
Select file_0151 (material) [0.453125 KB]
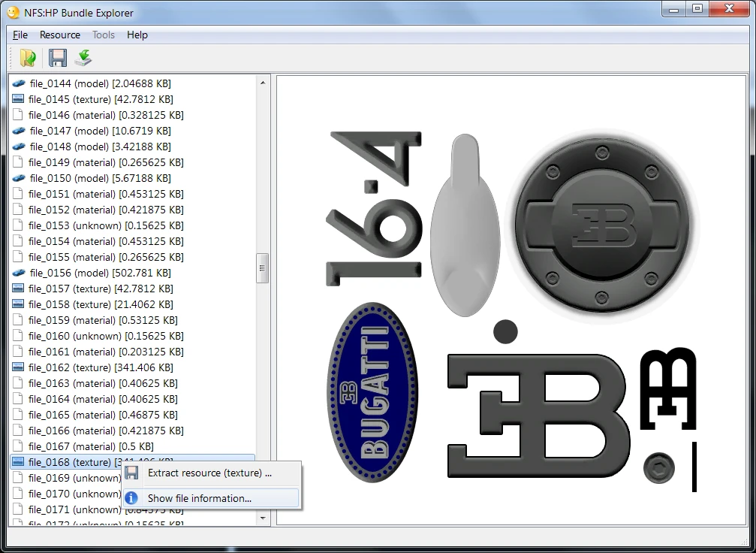pyautogui.click(x=106, y=194)
